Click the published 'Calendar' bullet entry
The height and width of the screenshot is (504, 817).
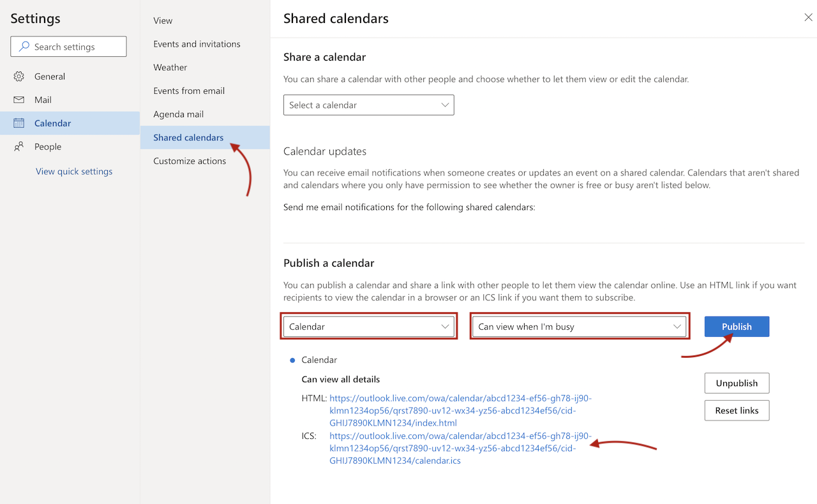319,360
